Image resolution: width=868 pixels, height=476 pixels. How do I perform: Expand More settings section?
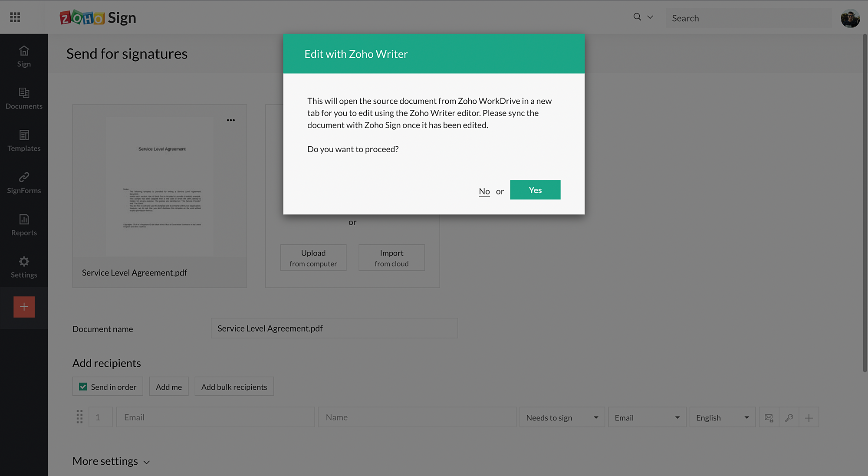point(111,461)
